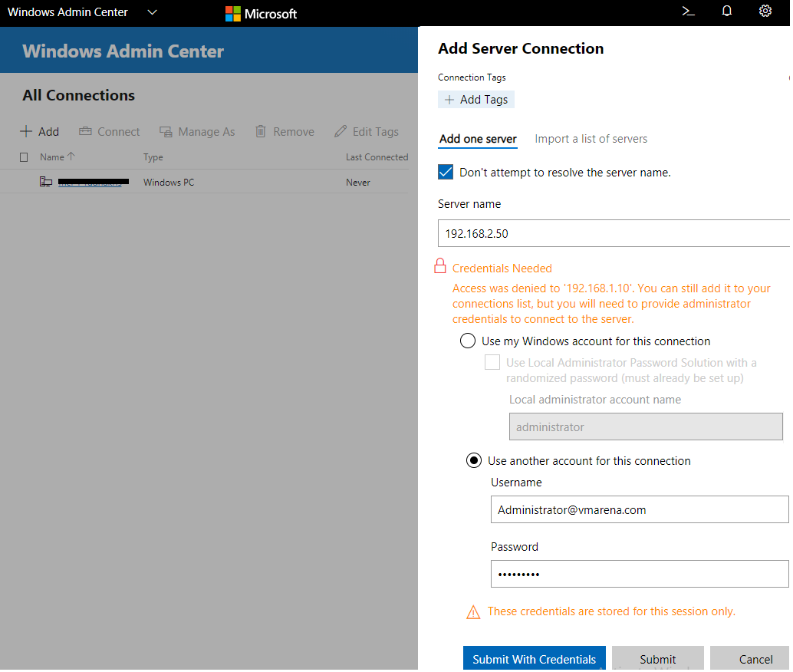Uncheck Don't attempt to resolve server name
Viewport: 793px width, 672px height.
446,172
